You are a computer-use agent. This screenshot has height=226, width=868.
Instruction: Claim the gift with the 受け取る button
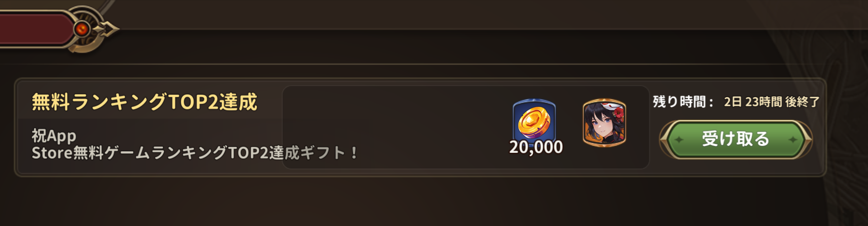736,140
